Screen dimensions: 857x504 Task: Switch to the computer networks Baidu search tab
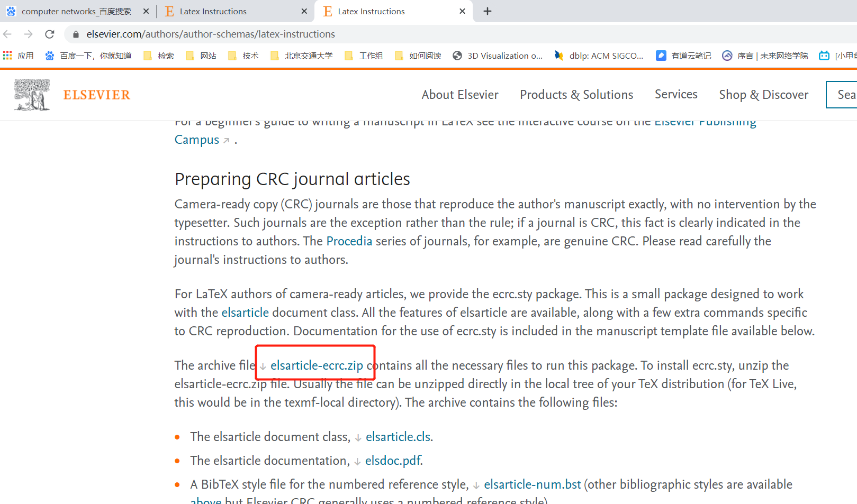tap(77, 11)
